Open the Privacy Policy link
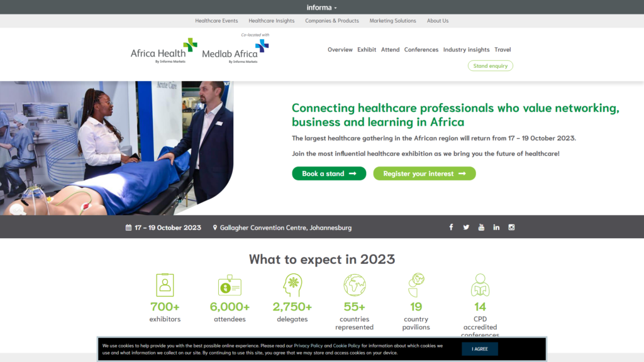 308,346
